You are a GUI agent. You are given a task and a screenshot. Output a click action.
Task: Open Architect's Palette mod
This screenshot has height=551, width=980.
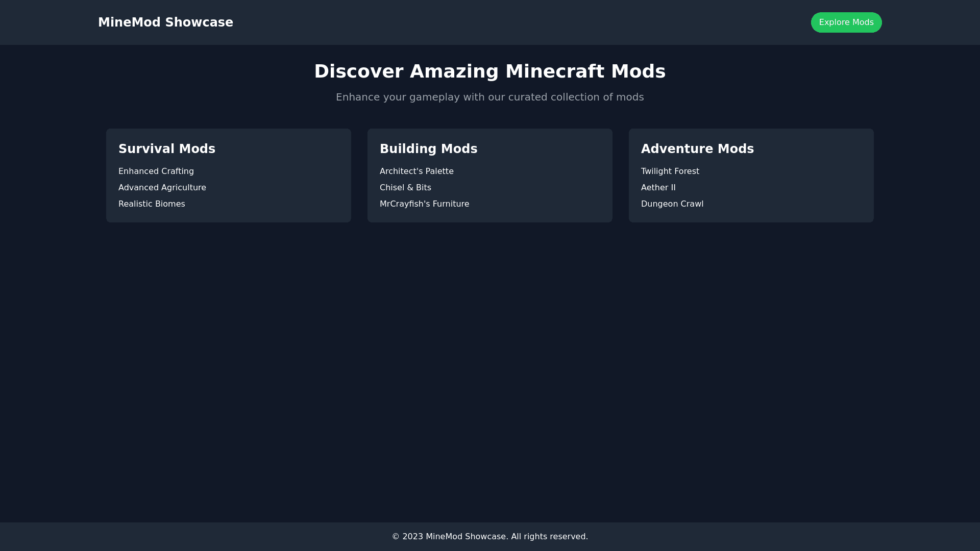tap(416, 171)
